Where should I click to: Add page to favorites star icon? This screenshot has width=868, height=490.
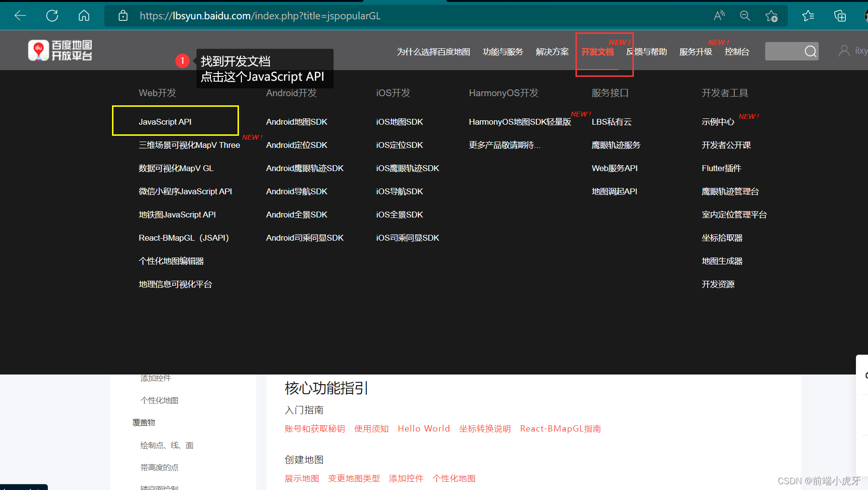pyautogui.click(x=771, y=16)
